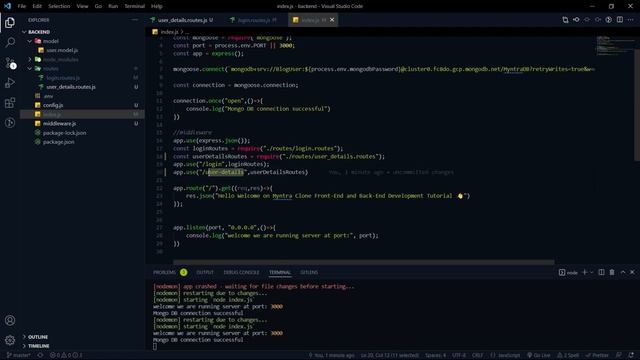Click Go Live in the status bar
Viewport: 640px width, 360px height.
[539, 355]
